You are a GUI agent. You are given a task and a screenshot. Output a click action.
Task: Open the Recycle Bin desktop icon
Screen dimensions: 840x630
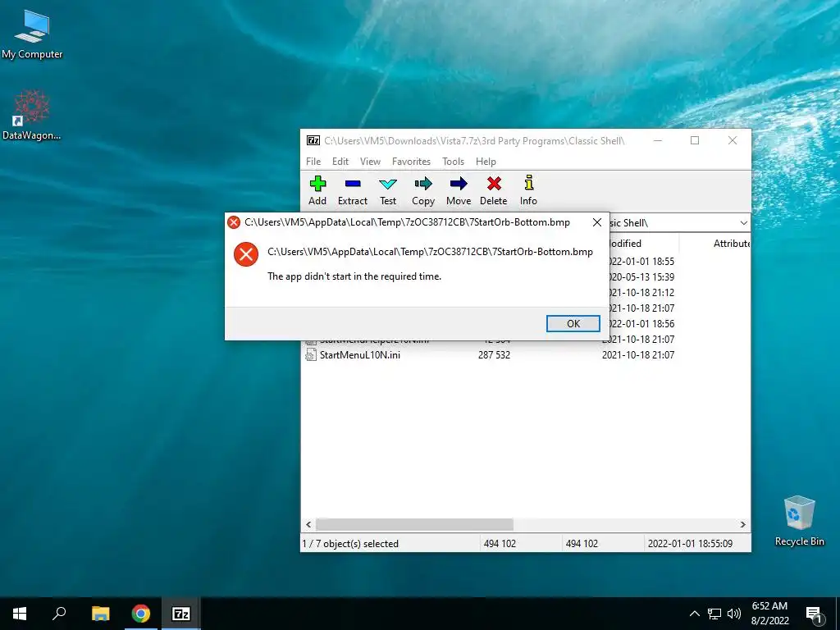pyautogui.click(x=799, y=521)
